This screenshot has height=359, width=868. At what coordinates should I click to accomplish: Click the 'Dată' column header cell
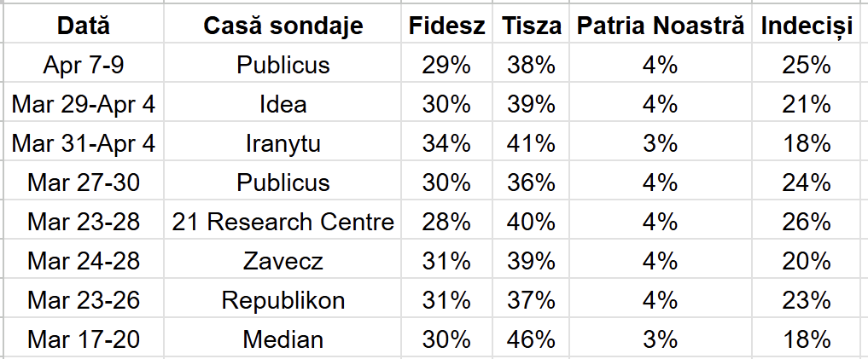click(x=83, y=26)
